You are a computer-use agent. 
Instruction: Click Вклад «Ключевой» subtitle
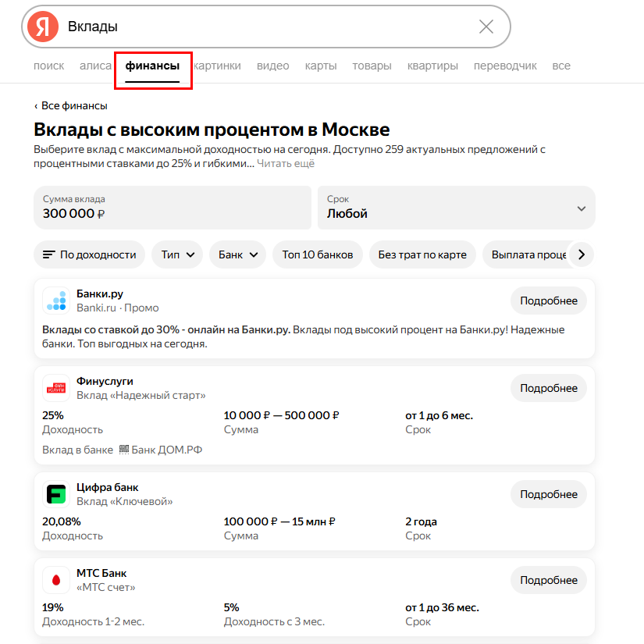coord(124,501)
